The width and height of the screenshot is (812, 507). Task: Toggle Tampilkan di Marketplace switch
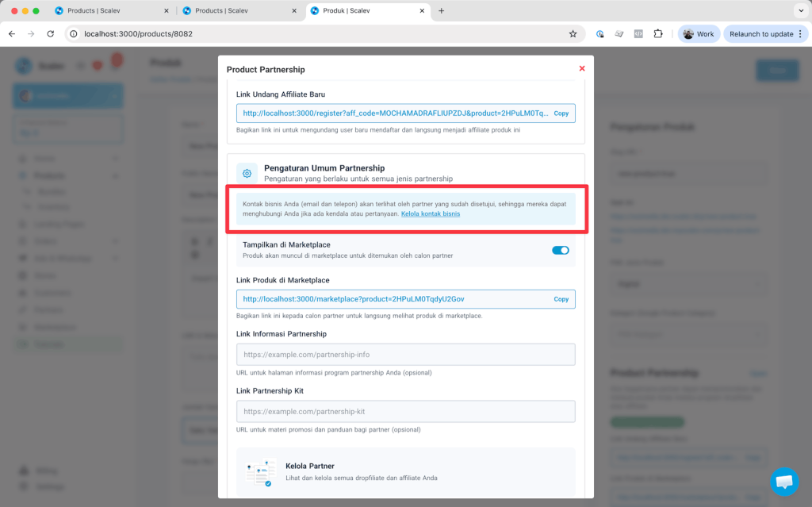(561, 251)
